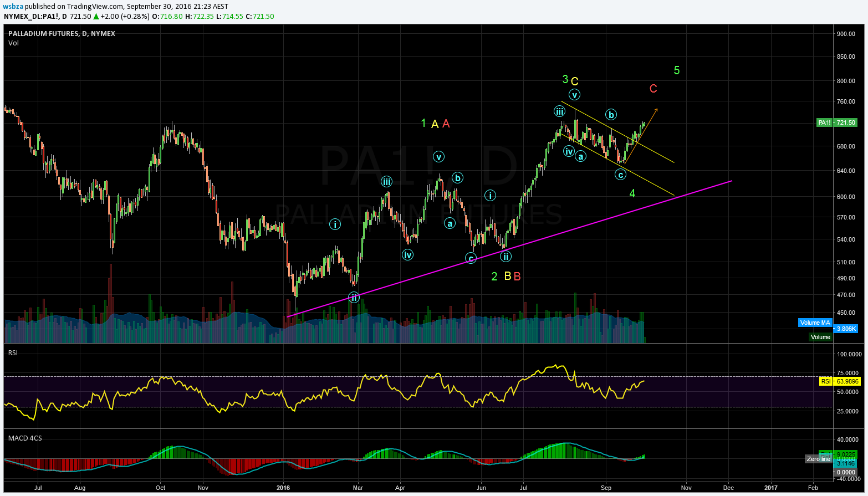Screen dimensions: 868x496
Task: Select the green wave 2 label
Action: 494,276
